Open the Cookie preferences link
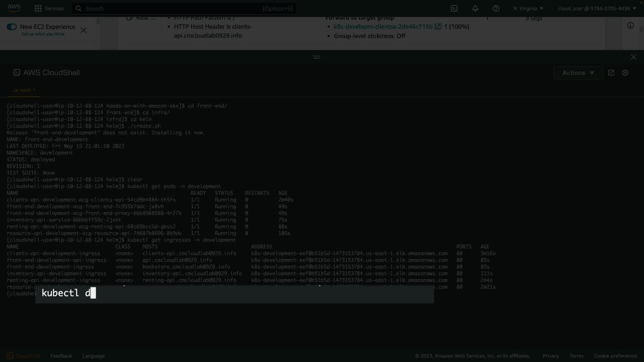 [x=615, y=356]
